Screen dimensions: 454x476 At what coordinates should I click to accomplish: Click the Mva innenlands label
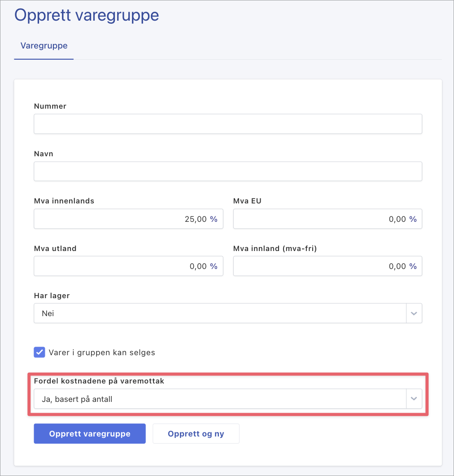click(x=64, y=201)
